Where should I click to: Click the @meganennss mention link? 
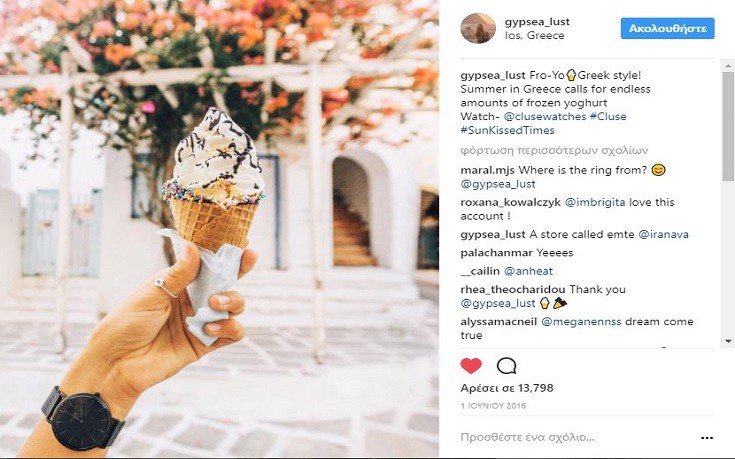pyautogui.click(x=581, y=322)
